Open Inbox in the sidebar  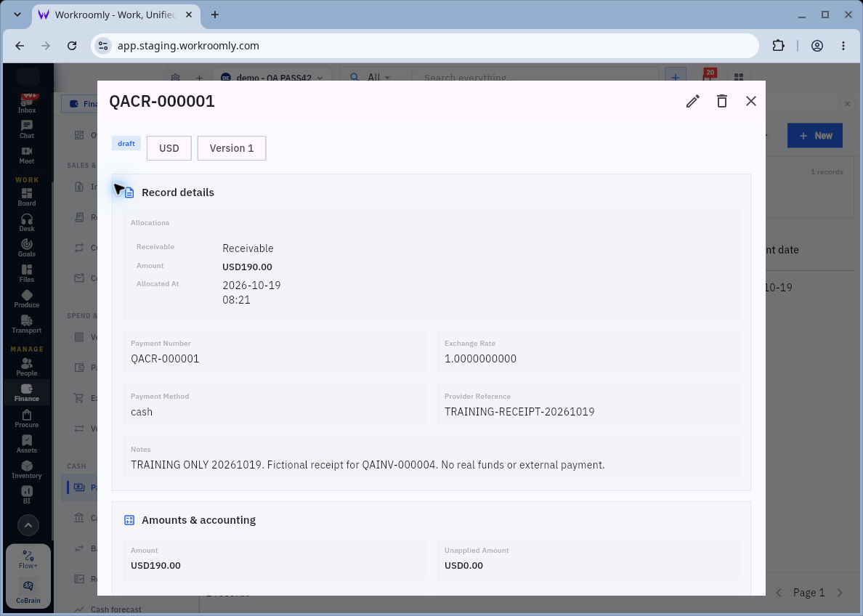tap(26, 104)
